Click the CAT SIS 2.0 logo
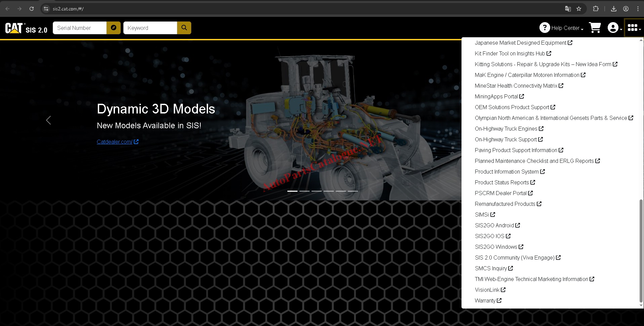Screen dimensions: 644x326 click(26, 28)
